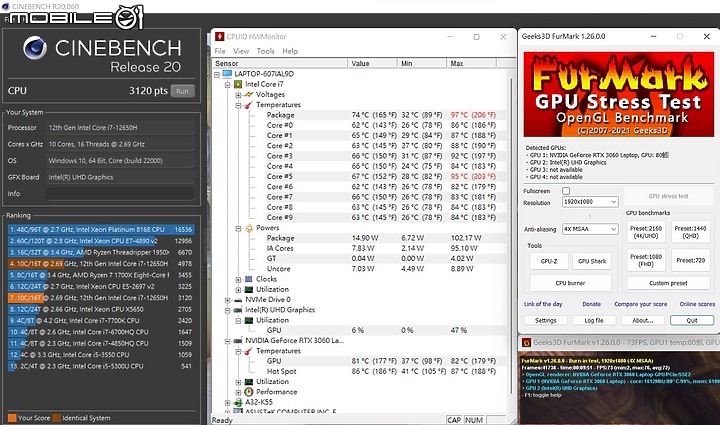Screen dimensions: 720x425
Task: Click the NVIDIA Temperatures thermometer icon
Action: pyautogui.click(x=249, y=351)
